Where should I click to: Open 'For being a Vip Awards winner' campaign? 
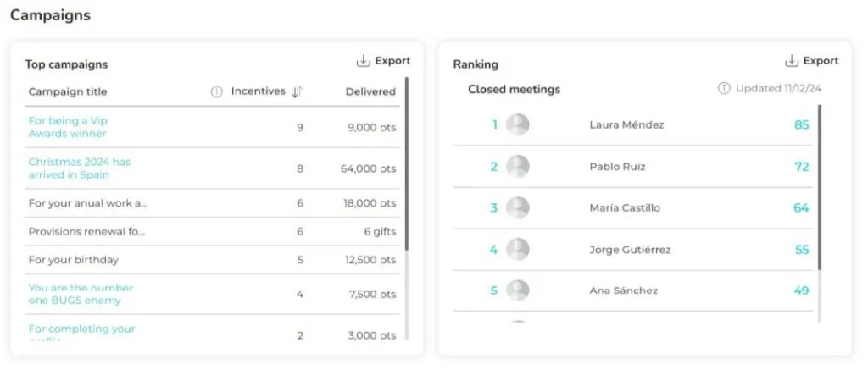(x=68, y=127)
